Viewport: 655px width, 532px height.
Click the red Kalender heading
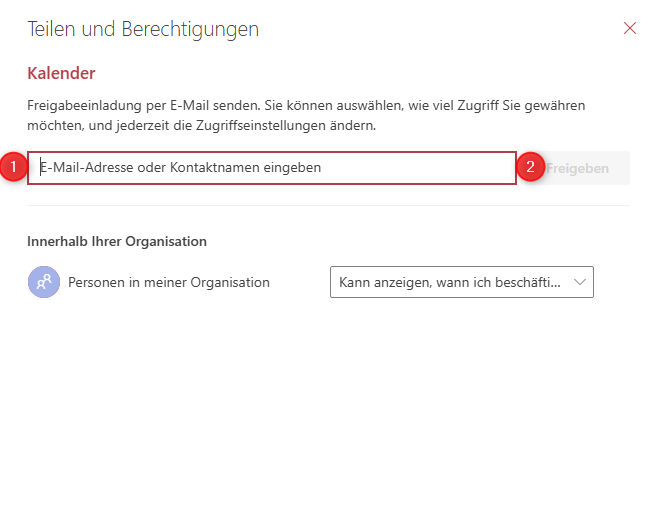(x=61, y=73)
